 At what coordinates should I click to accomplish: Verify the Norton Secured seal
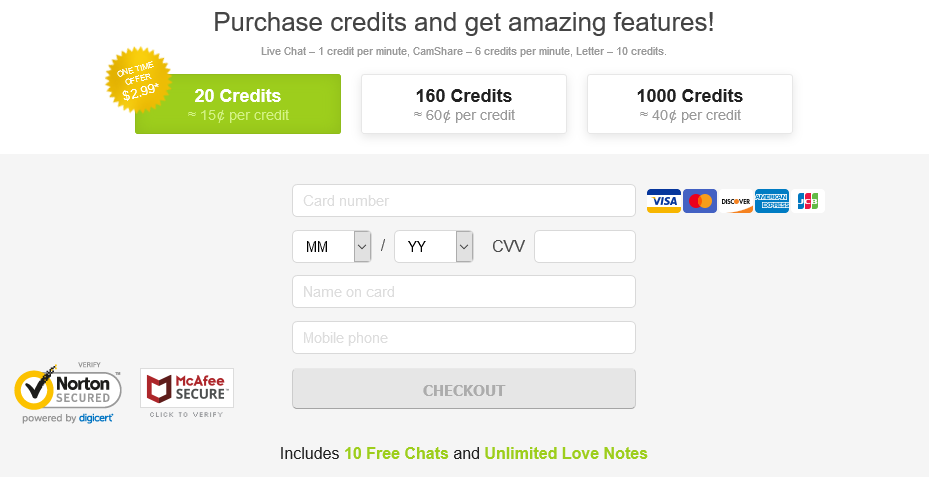coord(68,392)
